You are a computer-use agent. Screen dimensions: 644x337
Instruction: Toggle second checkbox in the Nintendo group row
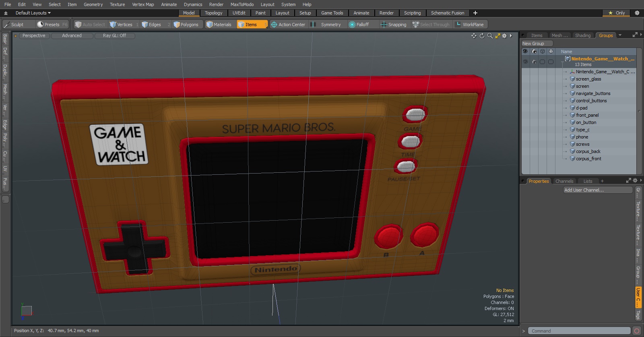point(551,62)
